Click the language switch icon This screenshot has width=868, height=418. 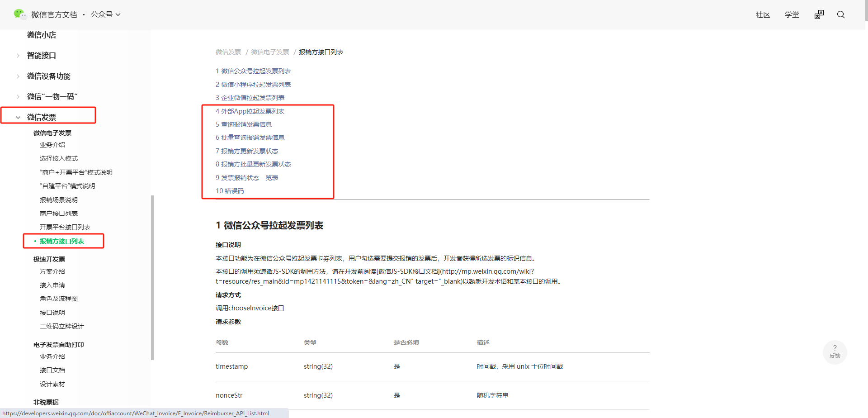pos(819,14)
